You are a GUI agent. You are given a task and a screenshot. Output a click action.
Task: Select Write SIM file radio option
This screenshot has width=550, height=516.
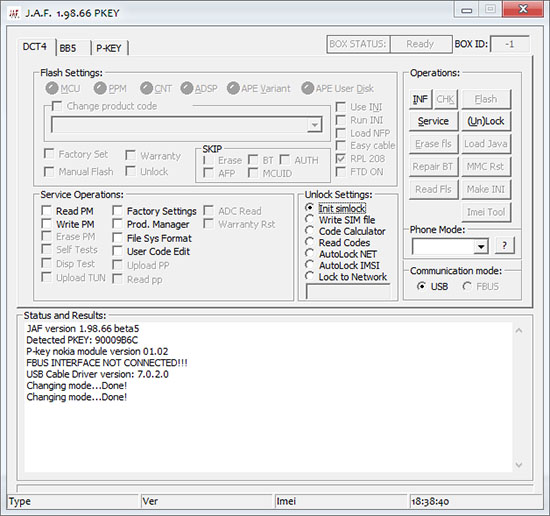[x=309, y=219]
